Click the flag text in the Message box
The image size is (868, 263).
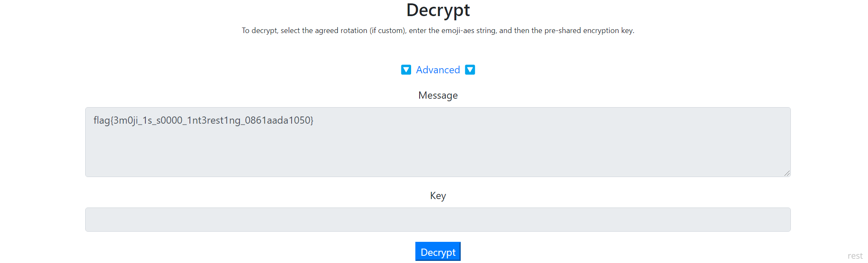203,120
